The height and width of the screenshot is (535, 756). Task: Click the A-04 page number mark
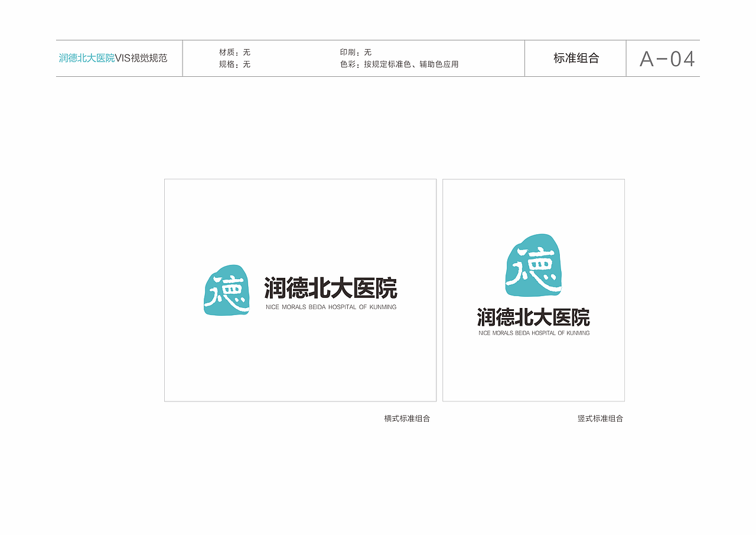667,59
